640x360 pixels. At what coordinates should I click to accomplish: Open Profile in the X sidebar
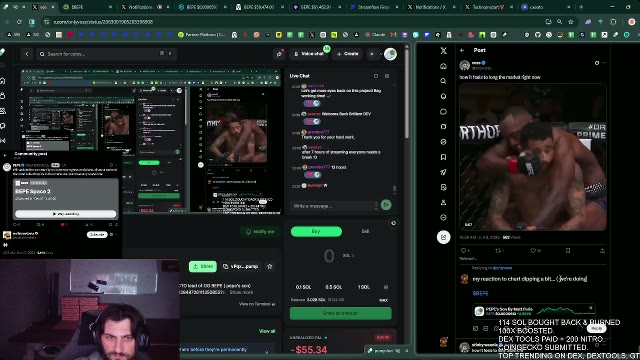tap(444, 202)
